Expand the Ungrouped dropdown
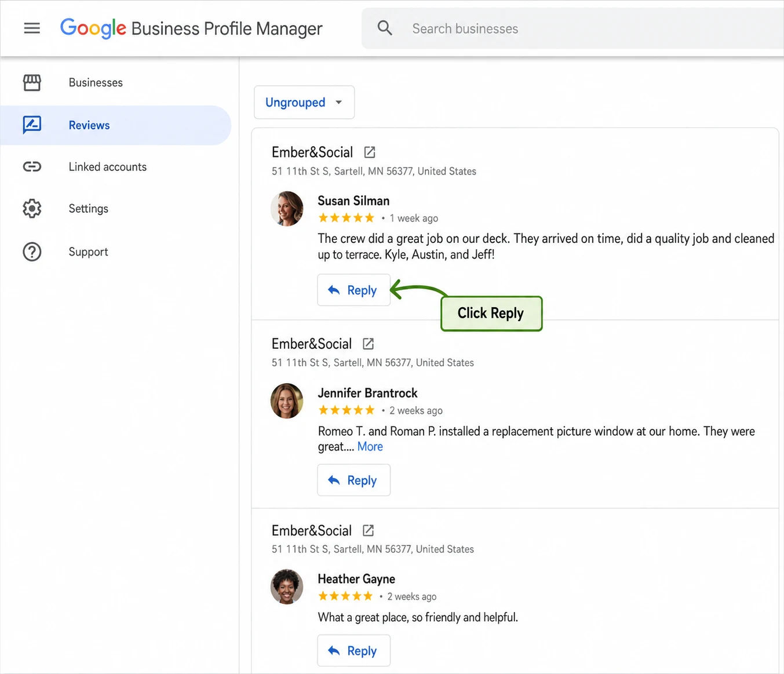784x674 pixels. point(304,103)
